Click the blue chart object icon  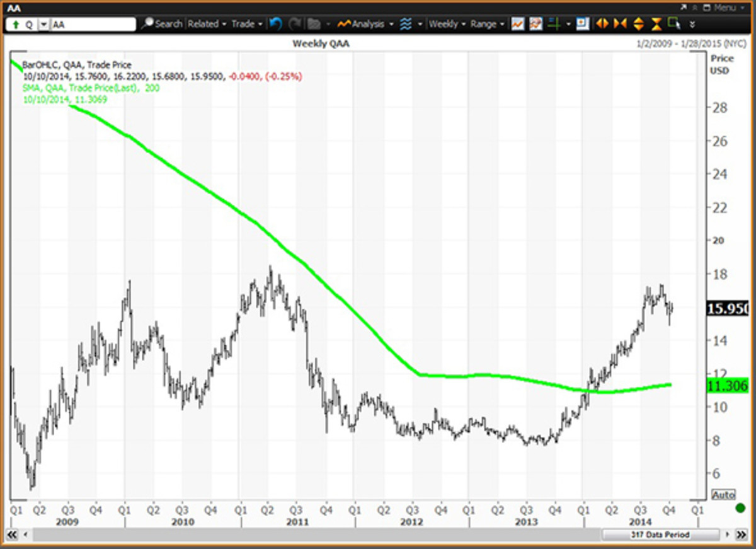582,24
